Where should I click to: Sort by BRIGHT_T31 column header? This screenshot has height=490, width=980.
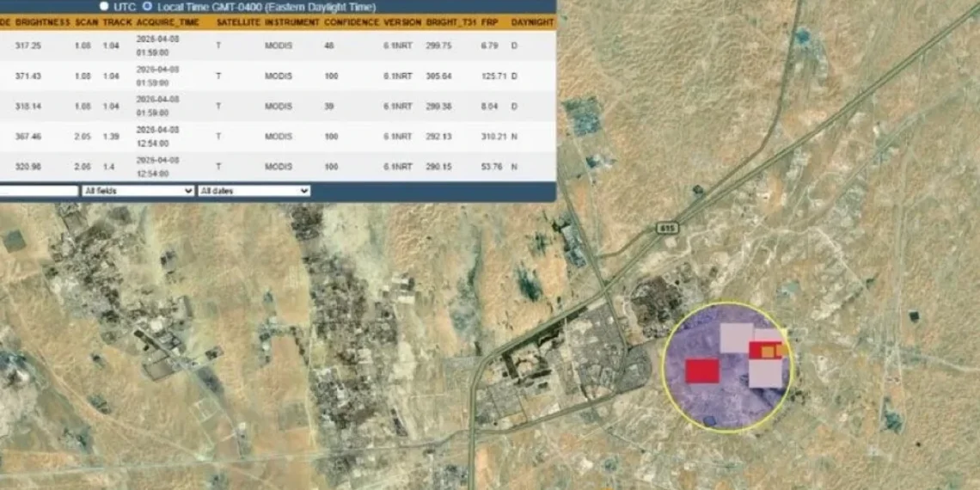(450, 21)
